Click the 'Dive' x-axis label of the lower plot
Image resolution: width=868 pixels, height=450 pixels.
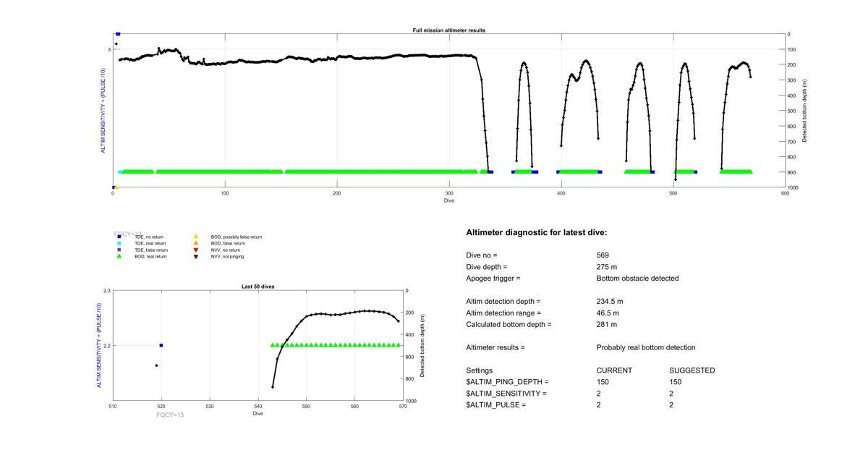coord(258,414)
